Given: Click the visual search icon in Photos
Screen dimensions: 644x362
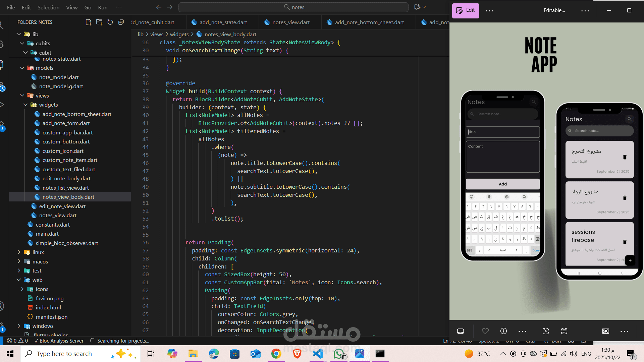Looking at the screenshot, I should click(546, 331).
